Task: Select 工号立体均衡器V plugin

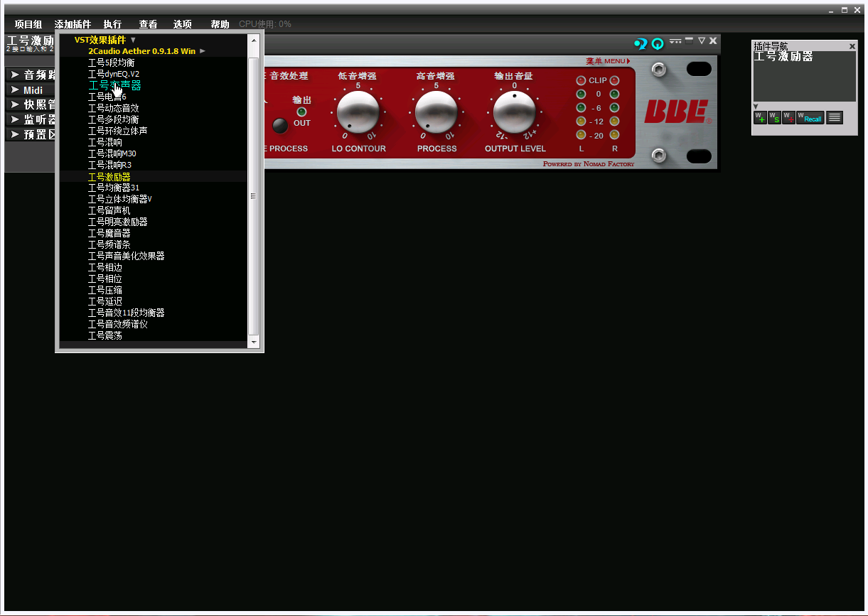Action: point(119,199)
